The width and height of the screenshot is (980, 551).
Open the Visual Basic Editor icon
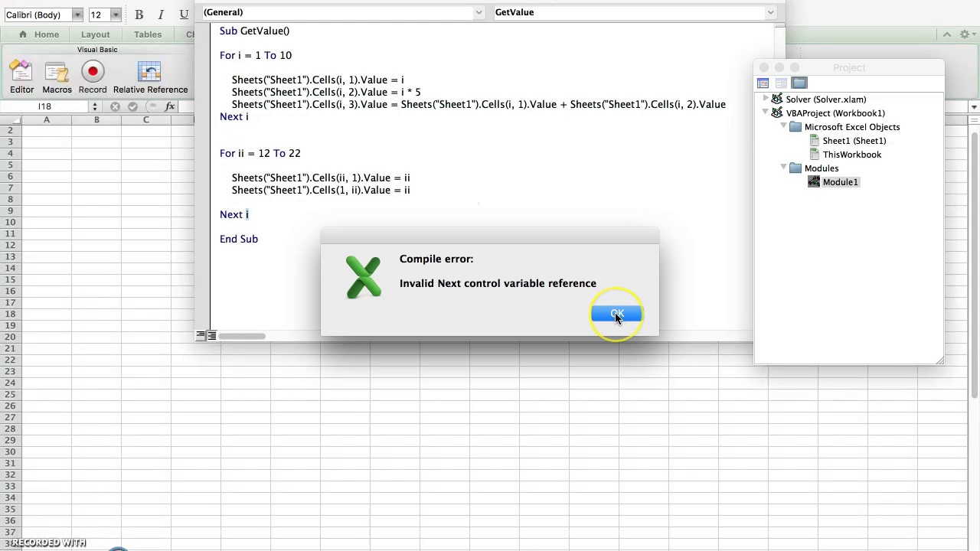[x=21, y=77]
